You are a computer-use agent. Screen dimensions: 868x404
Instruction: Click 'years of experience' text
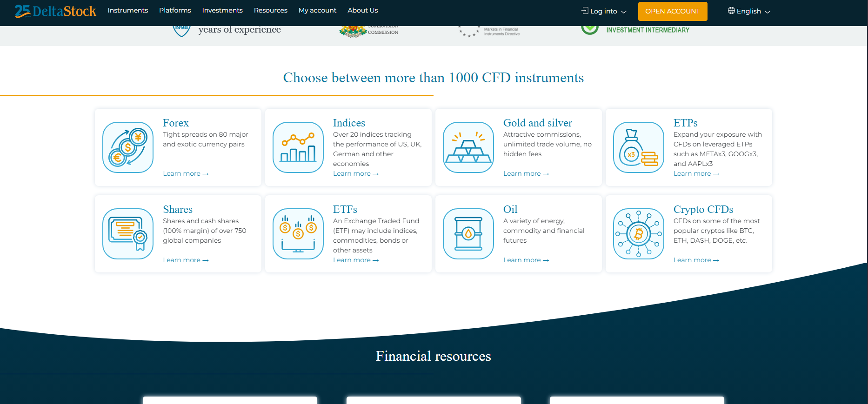pyautogui.click(x=240, y=30)
